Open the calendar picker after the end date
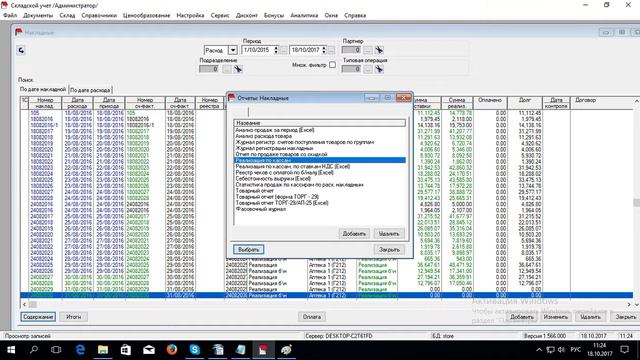The image size is (640, 360). [x=331, y=50]
